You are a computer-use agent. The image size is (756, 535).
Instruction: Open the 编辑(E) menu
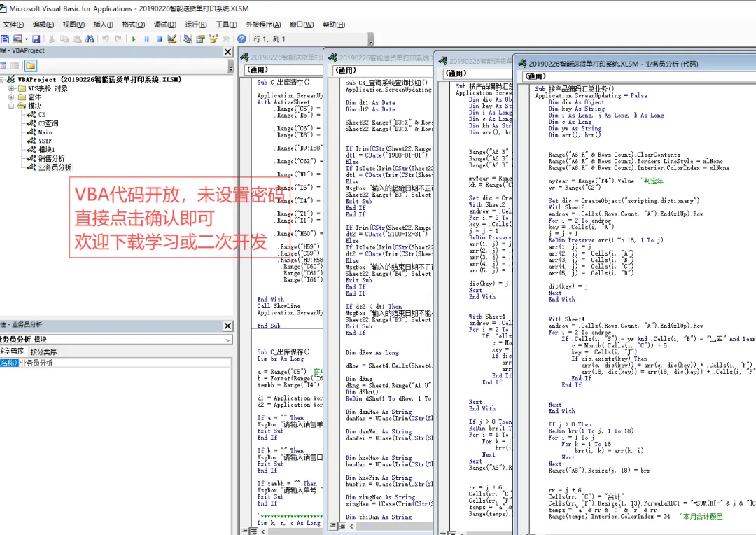[x=43, y=25]
